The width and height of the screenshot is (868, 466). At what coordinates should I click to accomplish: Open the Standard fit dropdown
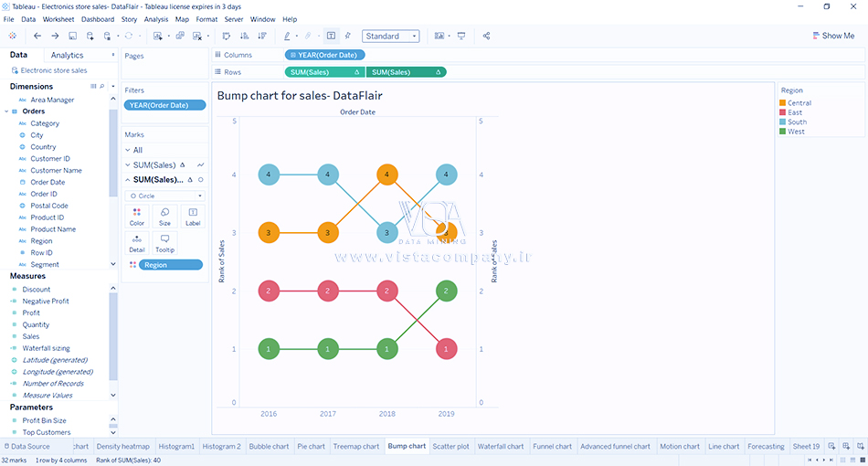pos(390,37)
